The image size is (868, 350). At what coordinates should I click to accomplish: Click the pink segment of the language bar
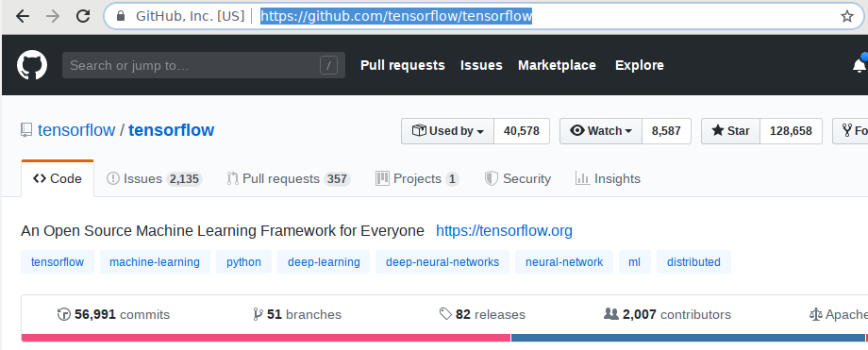click(x=266, y=338)
